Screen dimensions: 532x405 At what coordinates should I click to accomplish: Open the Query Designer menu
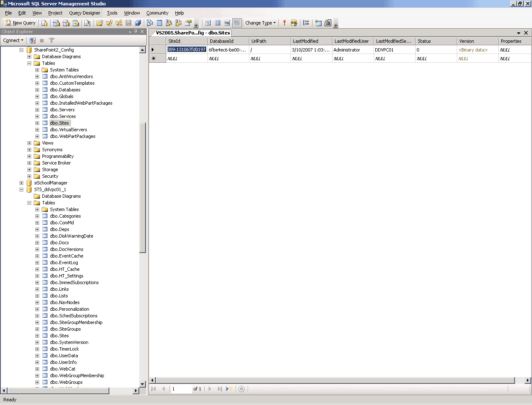pyautogui.click(x=84, y=13)
